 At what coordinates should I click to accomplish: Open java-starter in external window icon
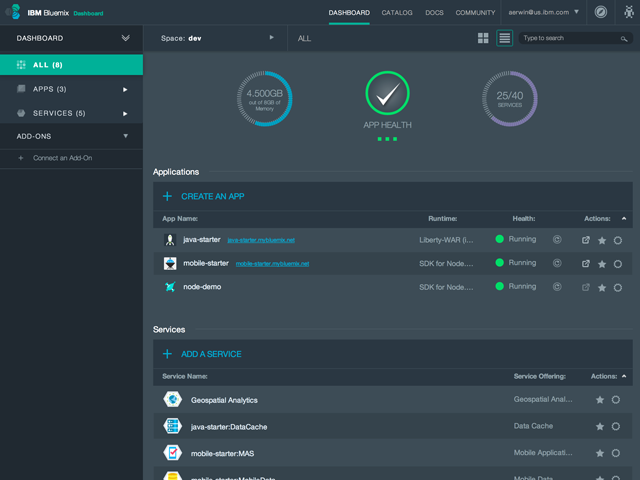pos(586,240)
